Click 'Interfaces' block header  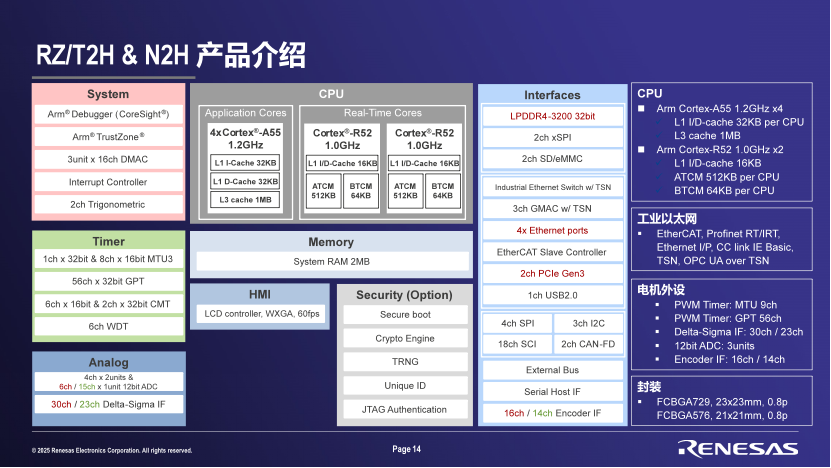552,95
